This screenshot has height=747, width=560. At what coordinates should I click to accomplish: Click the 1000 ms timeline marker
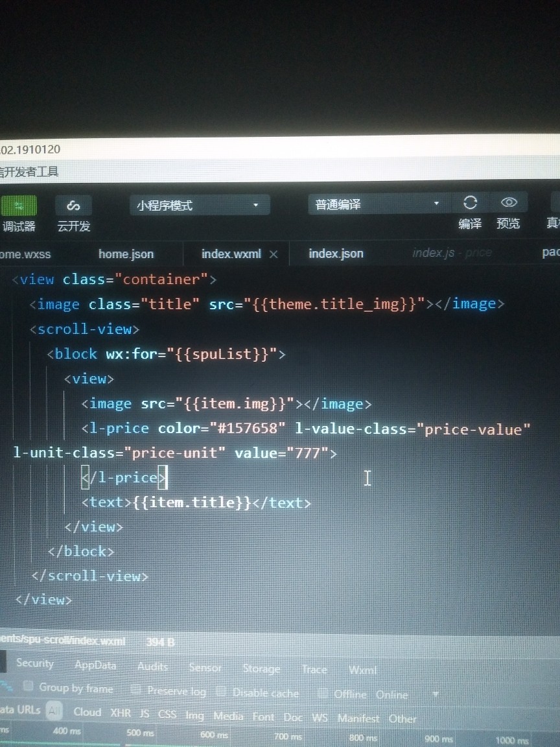point(512,740)
